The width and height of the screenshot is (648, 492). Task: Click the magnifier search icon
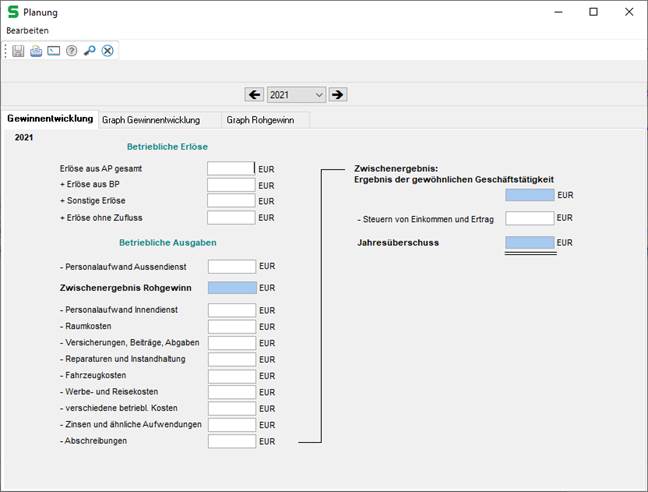pyautogui.click(x=90, y=51)
